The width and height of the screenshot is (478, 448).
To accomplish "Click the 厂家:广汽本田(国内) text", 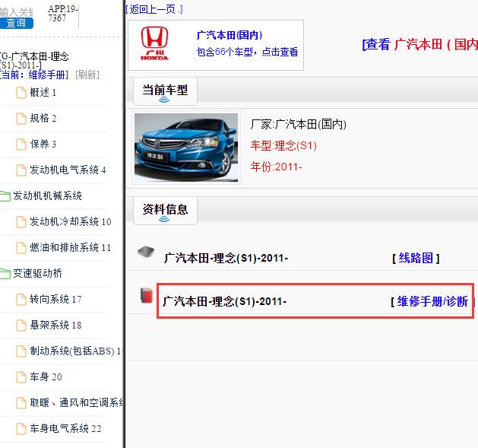I will click(299, 125).
